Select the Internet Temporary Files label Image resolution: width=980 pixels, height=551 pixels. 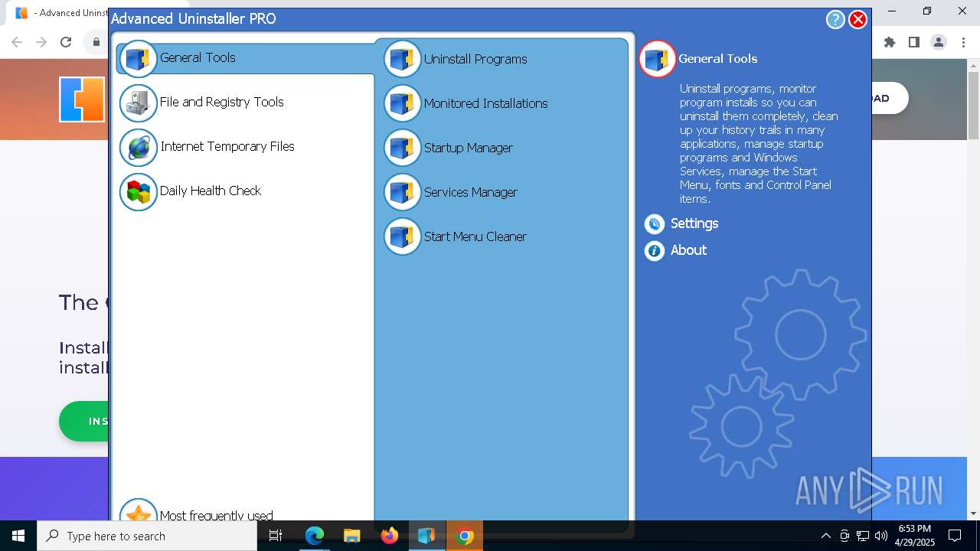coord(227,146)
